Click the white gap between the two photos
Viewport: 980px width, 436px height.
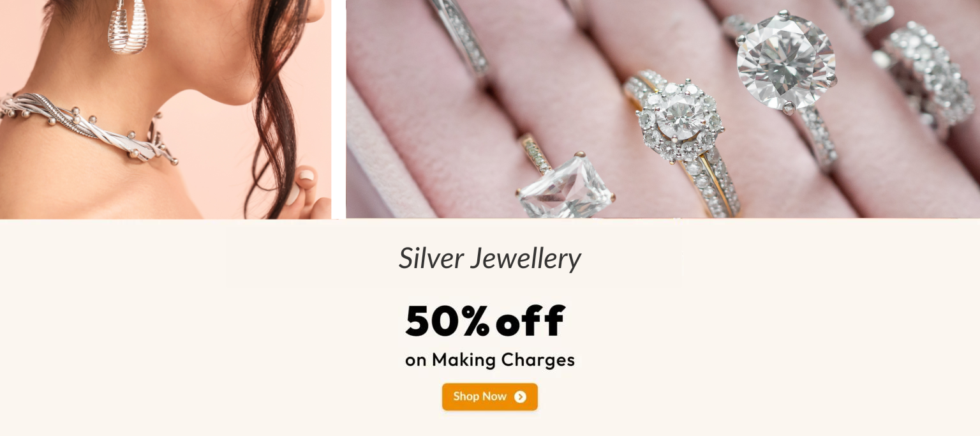[x=339, y=109]
